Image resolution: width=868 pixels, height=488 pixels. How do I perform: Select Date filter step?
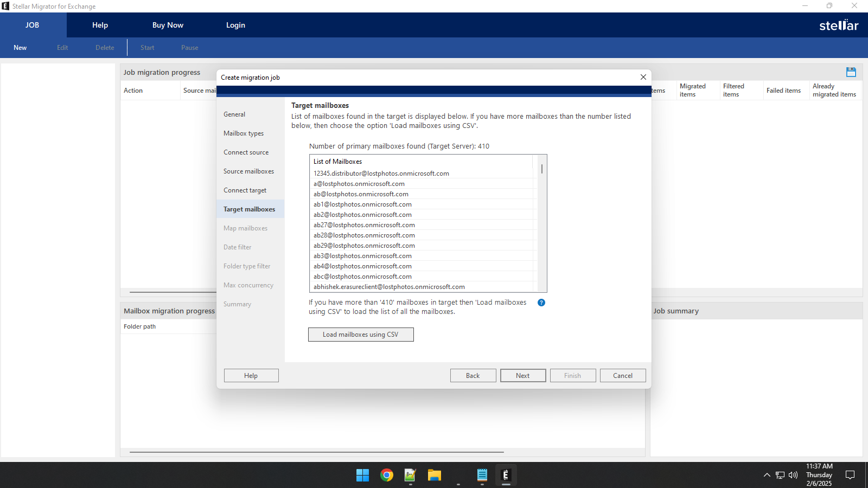coord(250,247)
